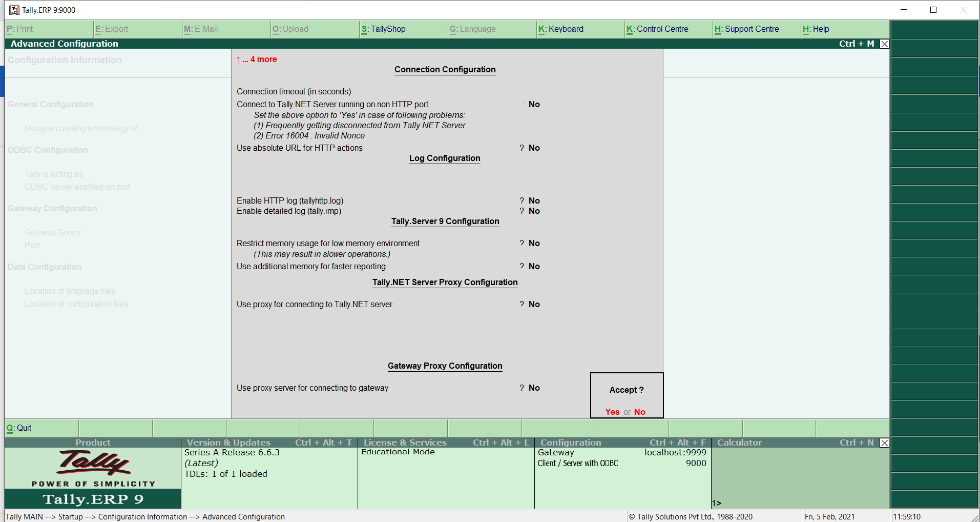
Task: Open the Export menu
Action: pyautogui.click(x=138, y=29)
